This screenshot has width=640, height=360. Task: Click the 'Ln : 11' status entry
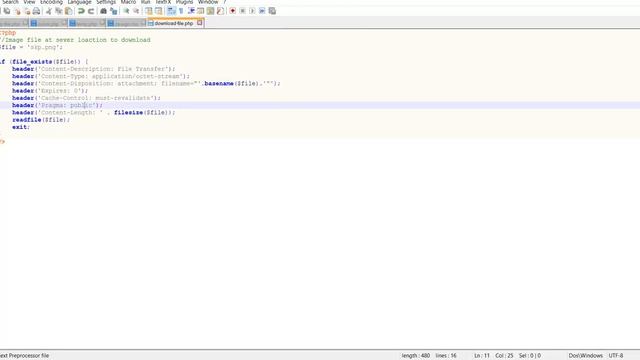click(x=482, y=356)
